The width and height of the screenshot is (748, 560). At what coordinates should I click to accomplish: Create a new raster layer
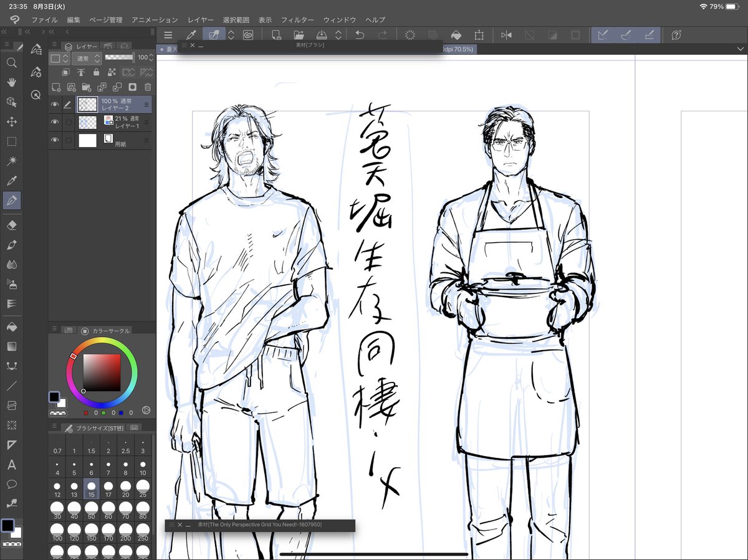[x=55, y=87]
